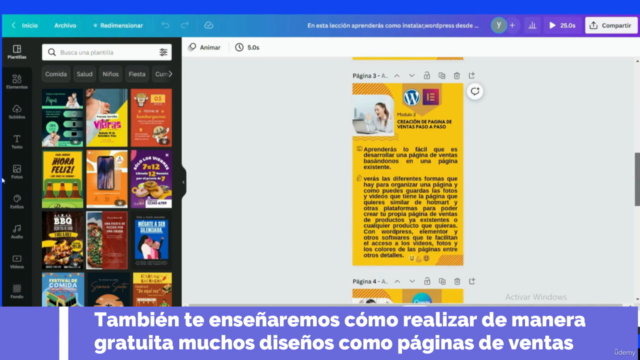Delete Página 3 with the trash icon

[457, 76]
